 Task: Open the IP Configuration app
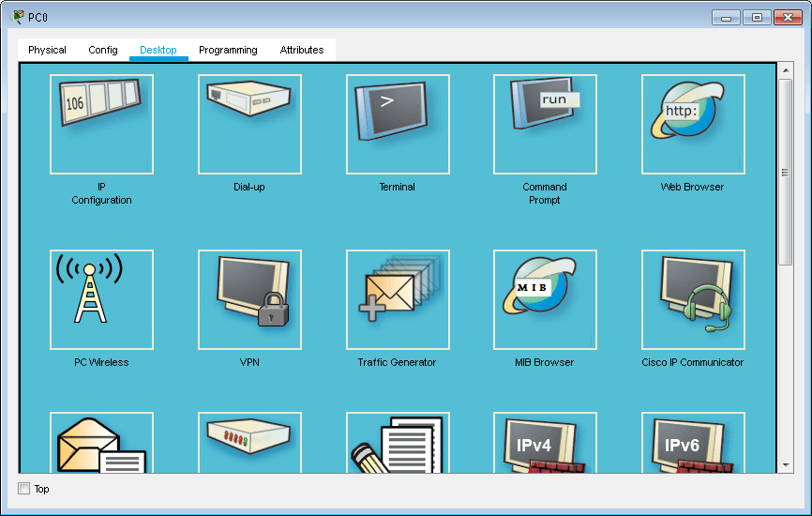[101, 125]
